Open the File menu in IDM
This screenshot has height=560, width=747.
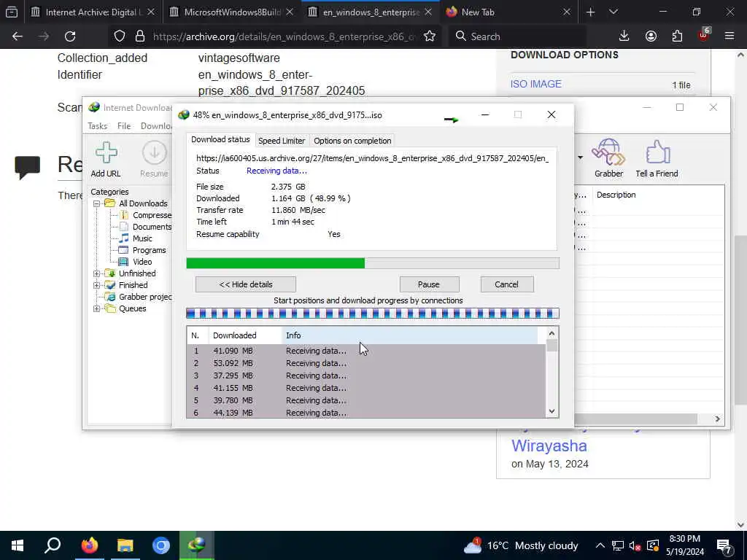[124, 125]
